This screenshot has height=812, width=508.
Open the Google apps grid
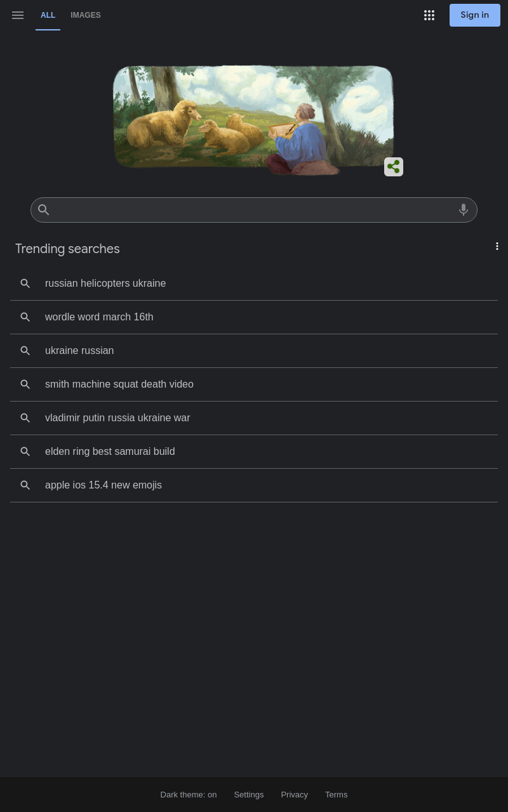click(429, 15)
